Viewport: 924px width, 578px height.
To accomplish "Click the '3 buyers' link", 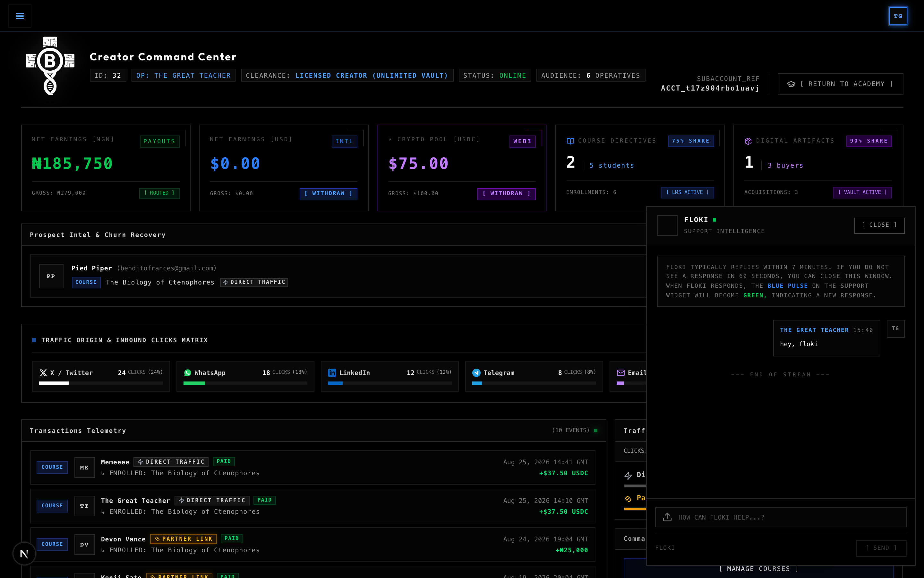I will click(x=785, y=165).
